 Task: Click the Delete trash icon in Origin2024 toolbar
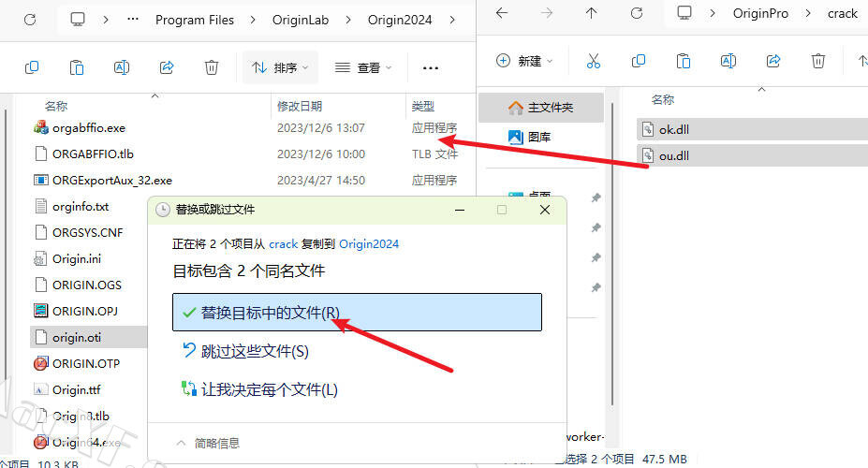tap(212, 67)
